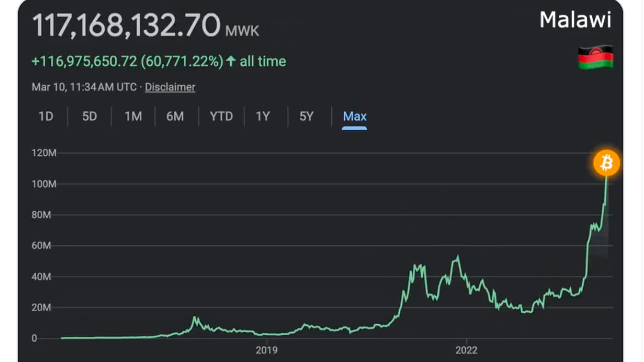Select the 1D time range tab
Image resolution: width=644 pixels, height=362 pixels.
[46, 117]
